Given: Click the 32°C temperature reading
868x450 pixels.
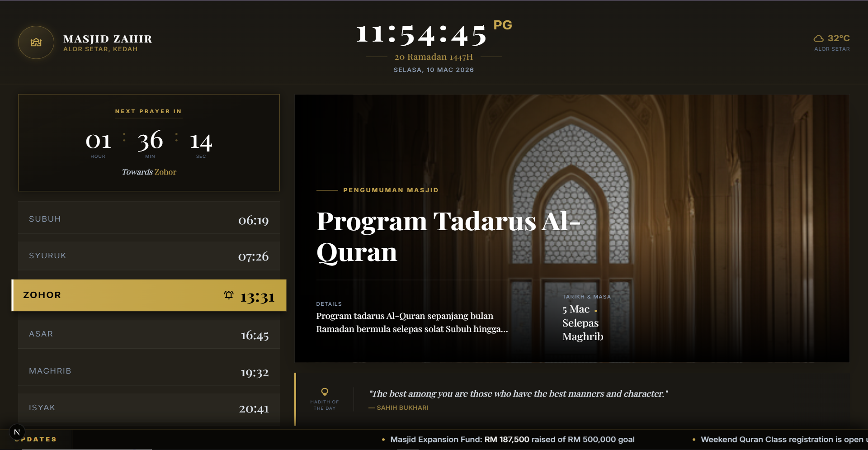Looking at the screenshot, I should (839, 38).
